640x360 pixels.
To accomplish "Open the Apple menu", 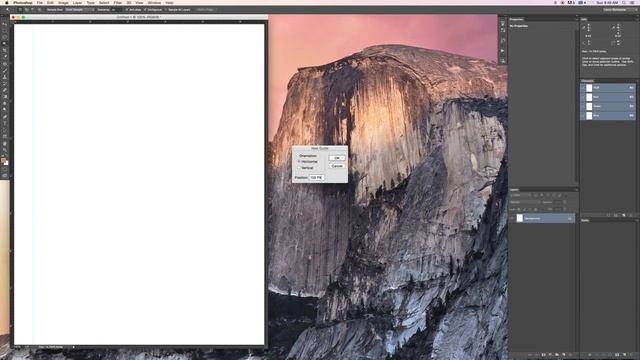I will [x=7, y=2].
